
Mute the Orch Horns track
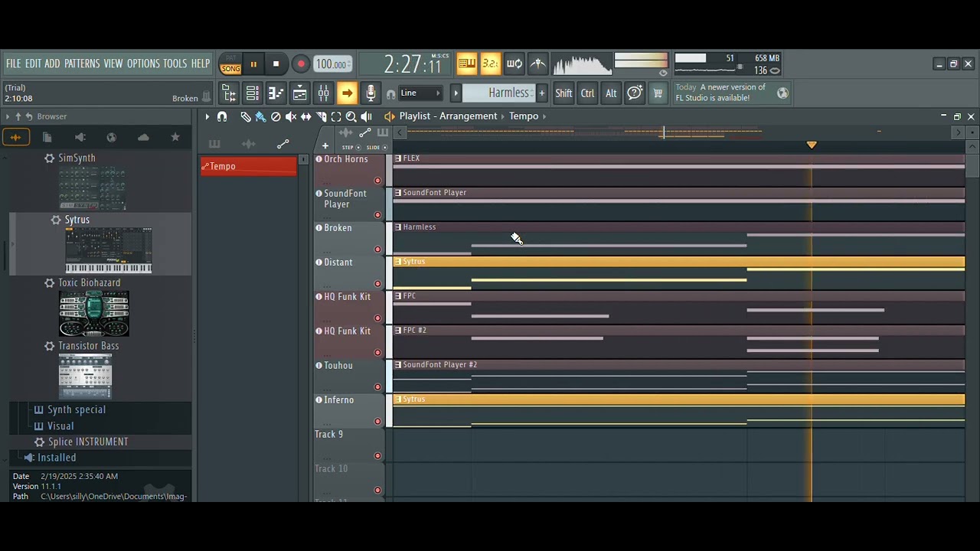pos(318,159)
